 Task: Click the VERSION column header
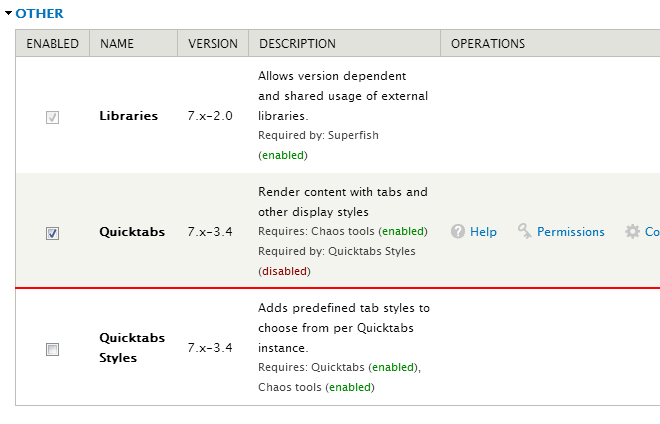[213, 43]
